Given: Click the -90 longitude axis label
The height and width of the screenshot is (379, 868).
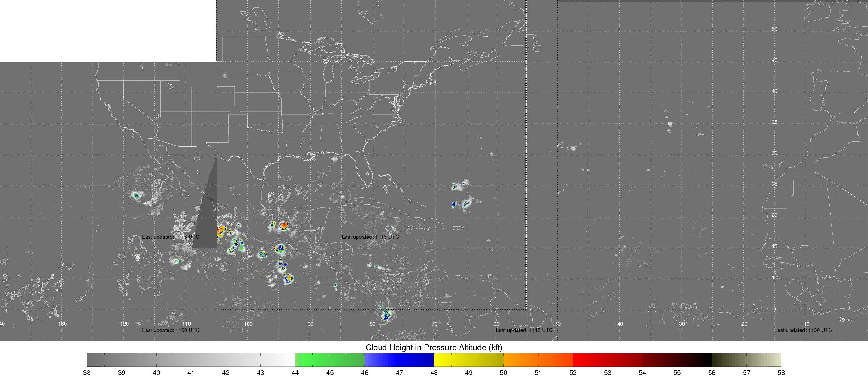Looking at the screenshot, I should coord(309,324).
